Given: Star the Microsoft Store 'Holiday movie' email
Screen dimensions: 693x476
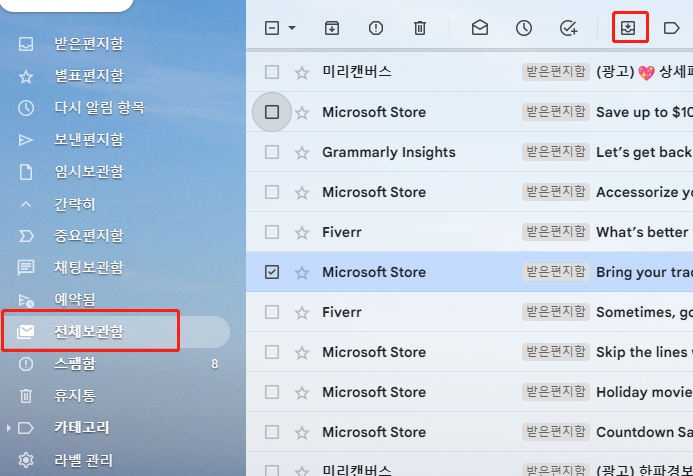Looking at the screenshot, I should [302, 392].
